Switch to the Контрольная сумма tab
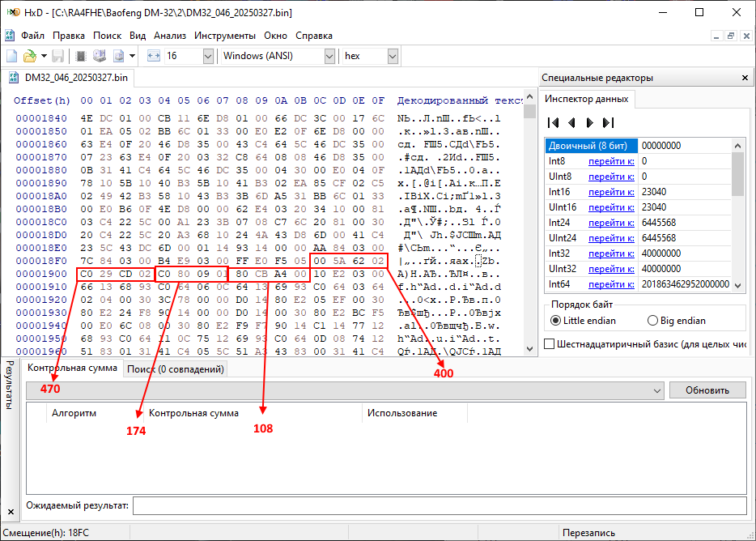This screenshot has height=541, width=756. (x=72, y=368)
